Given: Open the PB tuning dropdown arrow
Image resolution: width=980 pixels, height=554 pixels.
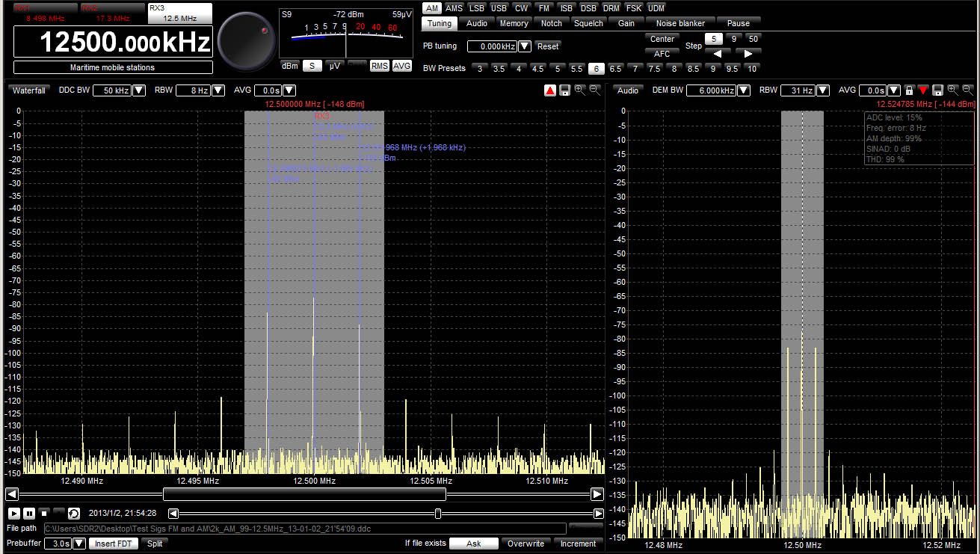Looking at the screenshot, I should tap(525, 46).
